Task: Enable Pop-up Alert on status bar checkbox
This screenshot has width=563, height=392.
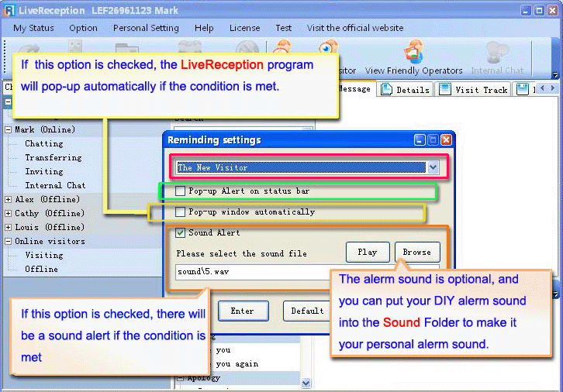Action: pyautogui.click(x=180, y=191)
